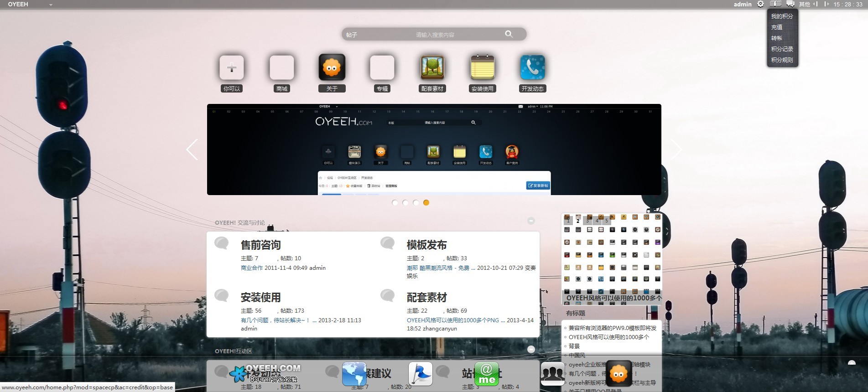Image resolution: width=868 pixels, height=392 pixels.
Task: Open the 安装使用 forum title link
Action: tap(260, 297)
